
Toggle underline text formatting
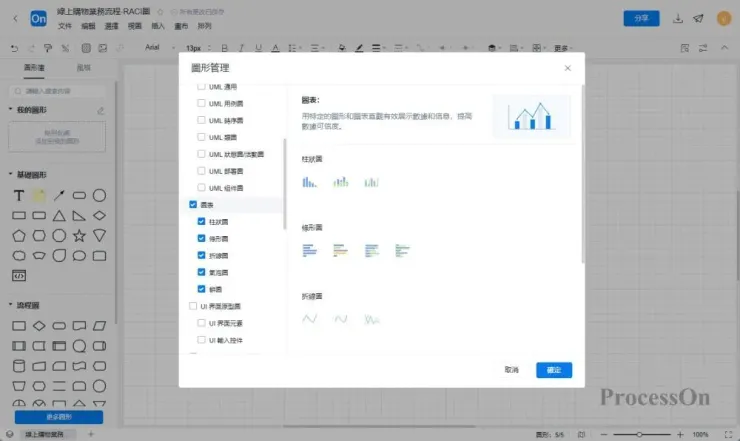258,48
